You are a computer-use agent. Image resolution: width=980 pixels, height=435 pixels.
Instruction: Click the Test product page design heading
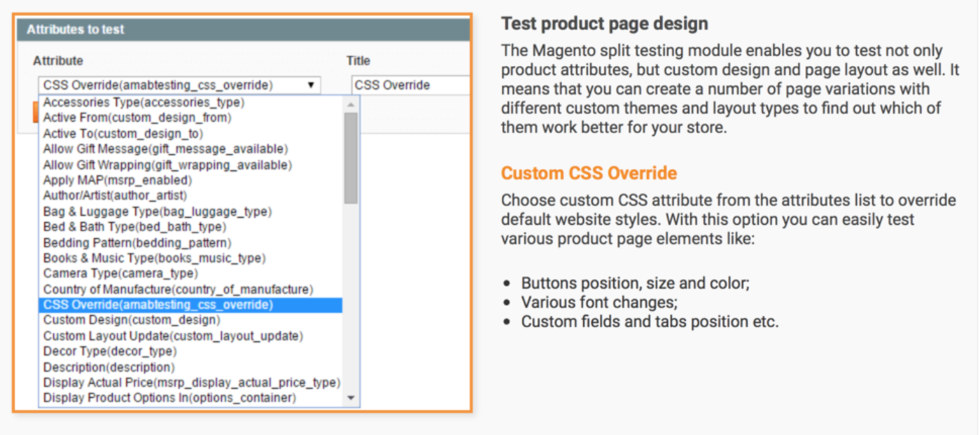tap(605, 23)
